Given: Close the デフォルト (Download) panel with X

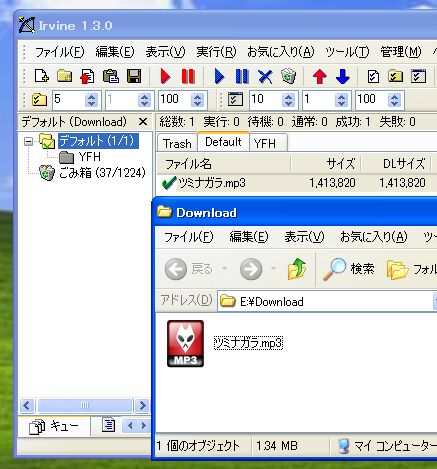Looking at the screenshot, I should point(143,122).
